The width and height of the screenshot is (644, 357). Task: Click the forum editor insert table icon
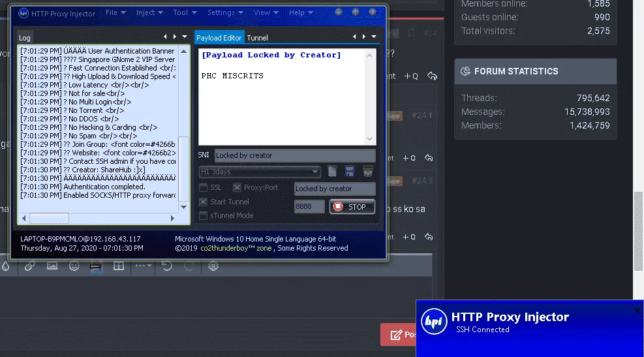click(x=119, y=266)
